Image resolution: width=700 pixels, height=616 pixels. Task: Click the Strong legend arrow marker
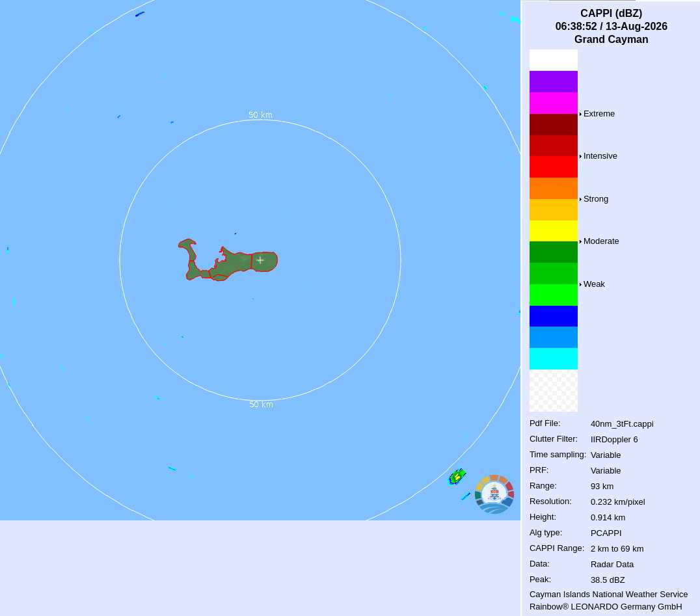click(580, 199)
